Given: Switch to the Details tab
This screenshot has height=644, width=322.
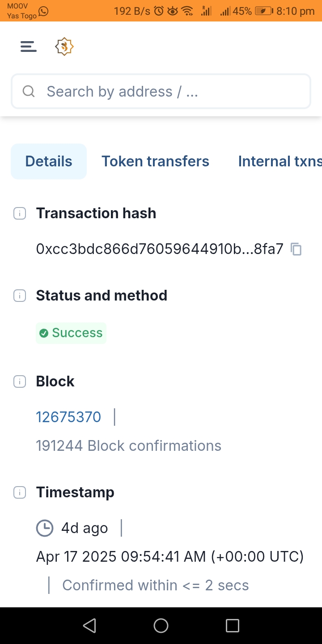Looking at the screenshot, I should (49, 161).
